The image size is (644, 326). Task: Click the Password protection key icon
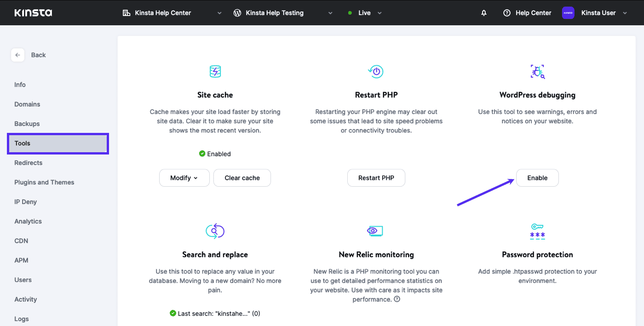[x=537, y=231]
